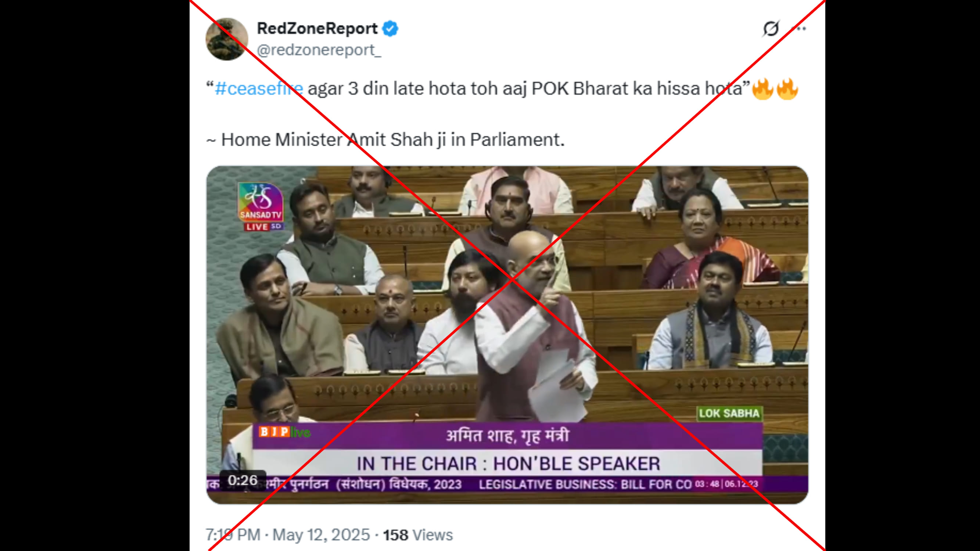Open the @redzonereport_ handle link
980x551 pixels.
coord(319,50)
